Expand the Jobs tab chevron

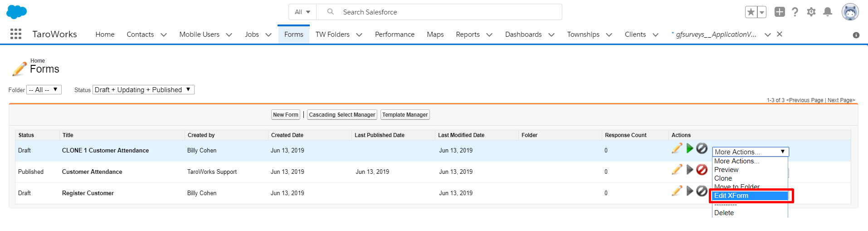pyautogui.click(x=268, y=34)
